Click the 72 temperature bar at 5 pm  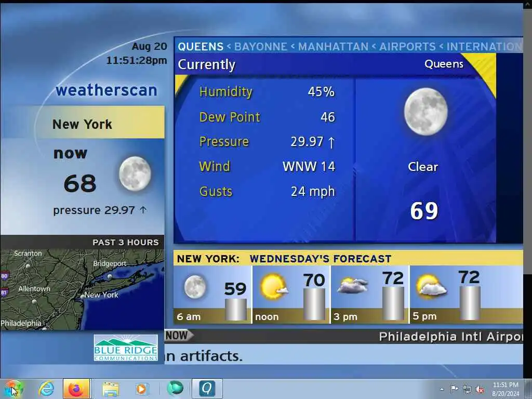coord(470,303)
